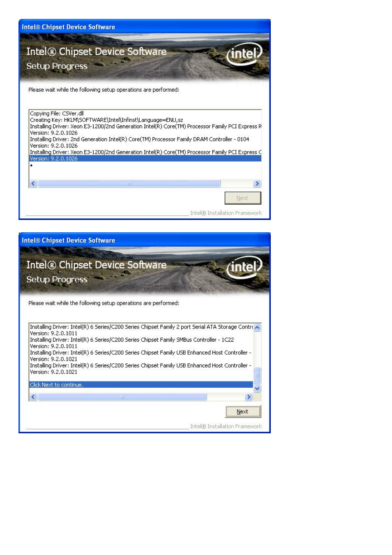This screenshot has width=392, height=555.
Task: Select SMBus Controller - 1C22 driver line
Action: [x=132, y=340]
